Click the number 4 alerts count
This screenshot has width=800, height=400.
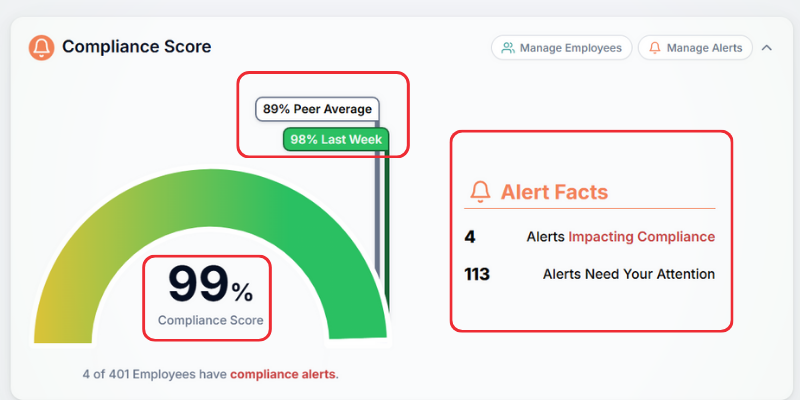pyautogui.click(x=470, y=237)
